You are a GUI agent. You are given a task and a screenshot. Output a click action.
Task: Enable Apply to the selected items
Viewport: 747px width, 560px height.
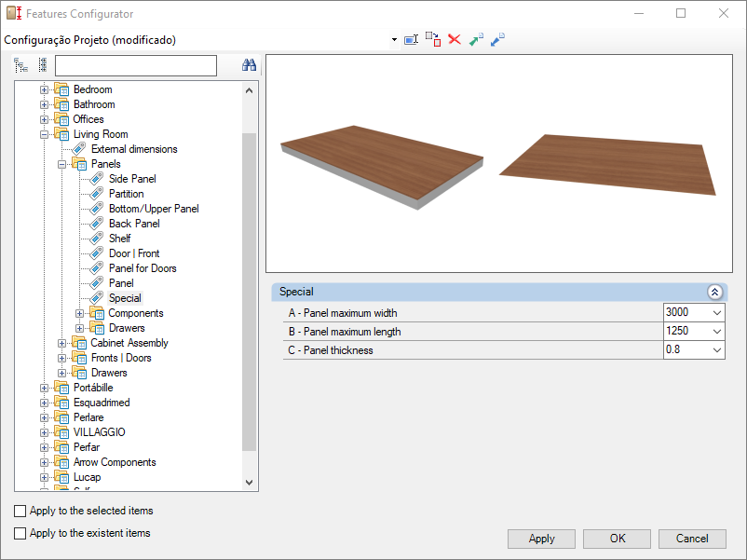[x=20, y=511]
